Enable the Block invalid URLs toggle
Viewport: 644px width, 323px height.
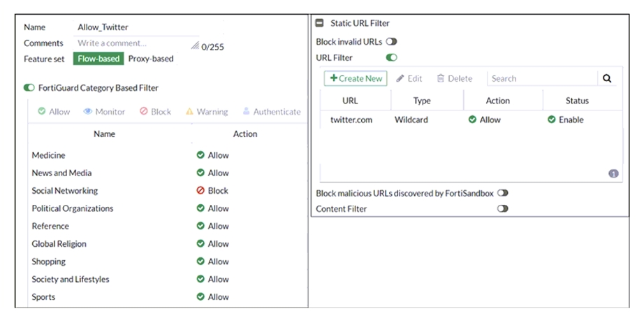tap(391, 41)
